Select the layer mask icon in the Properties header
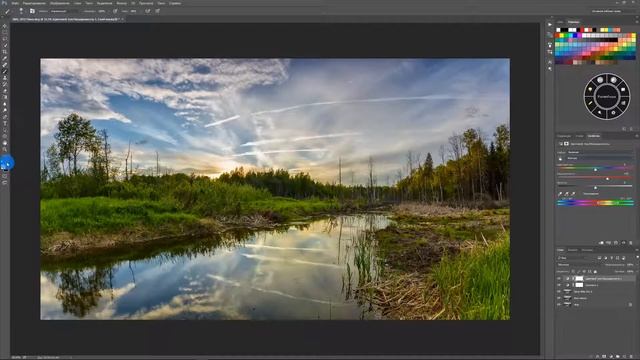Viewport: 640px width, 360px height. [566, 144]
